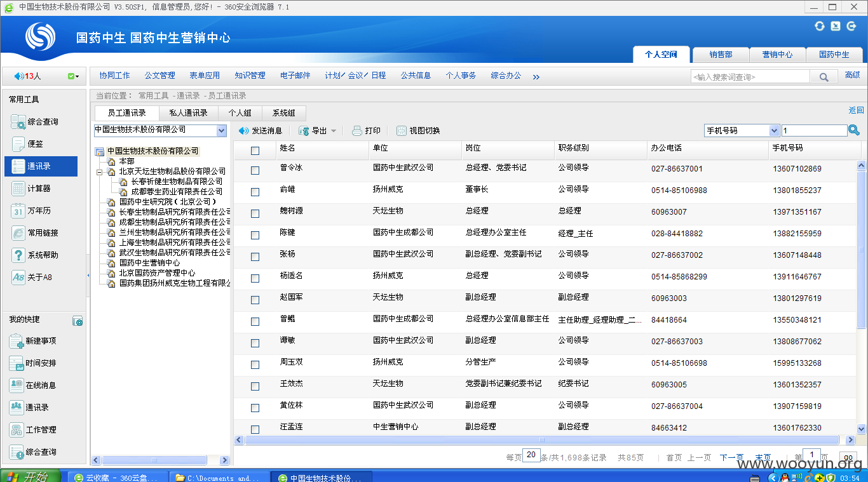Click the 高级 advanced search link
Screen dimensions: 868x482
pyautogui.click(x=852, y=76)
